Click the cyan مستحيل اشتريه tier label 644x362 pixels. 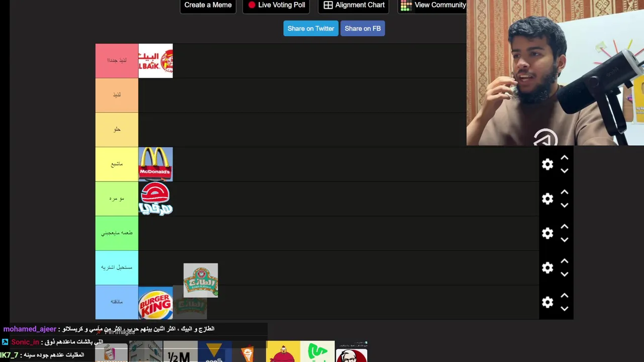coord(117,268)
